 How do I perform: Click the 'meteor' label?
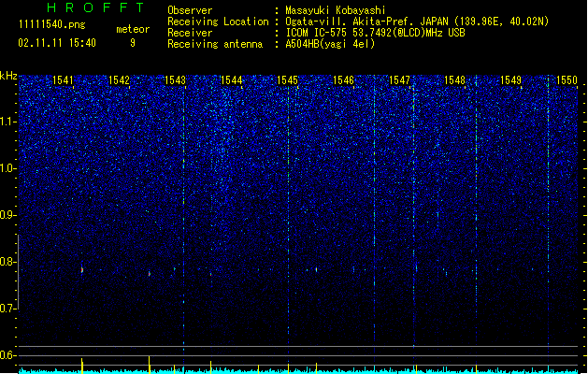pyautogui.click(x=133, y=29)
